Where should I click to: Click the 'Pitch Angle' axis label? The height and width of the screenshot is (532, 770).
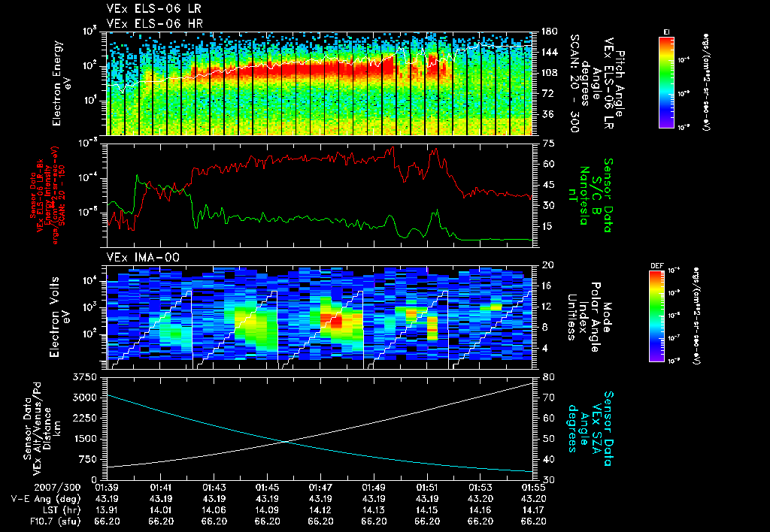(x=620, y=83)
